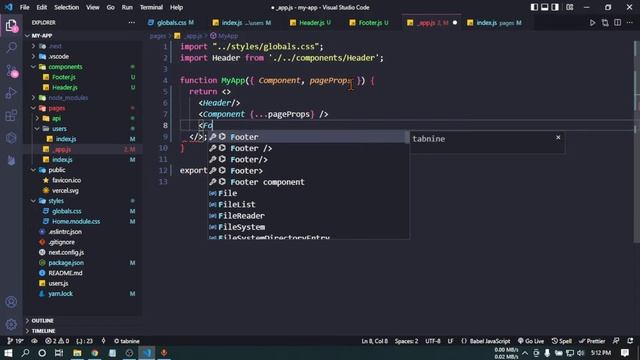Open the Explorer view in activity bar
Image resolution: width=640 pixels, height=360 pixels.
click(x=11, y=26)
